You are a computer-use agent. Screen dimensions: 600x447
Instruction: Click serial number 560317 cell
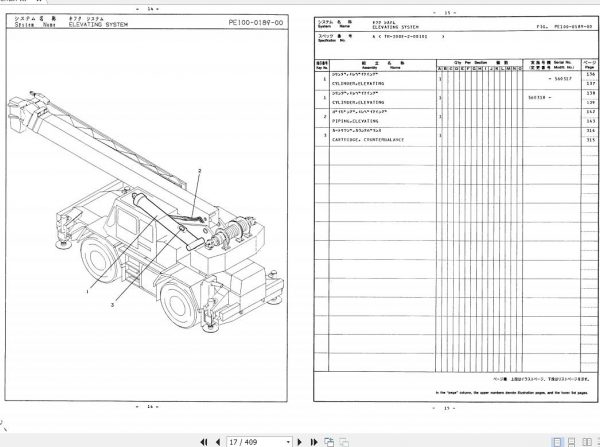point(562,79)
